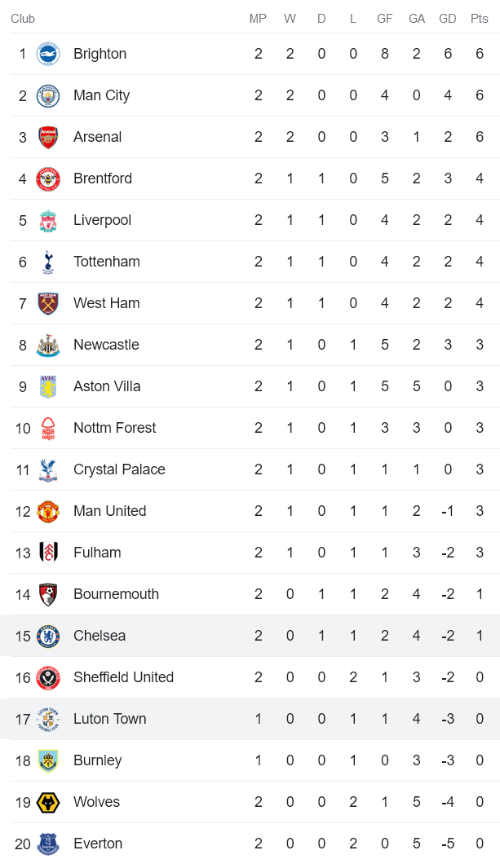Screen dimensions: 500x868
Task: Click the Liverpool club crest icon
Action: coord(48,221)
